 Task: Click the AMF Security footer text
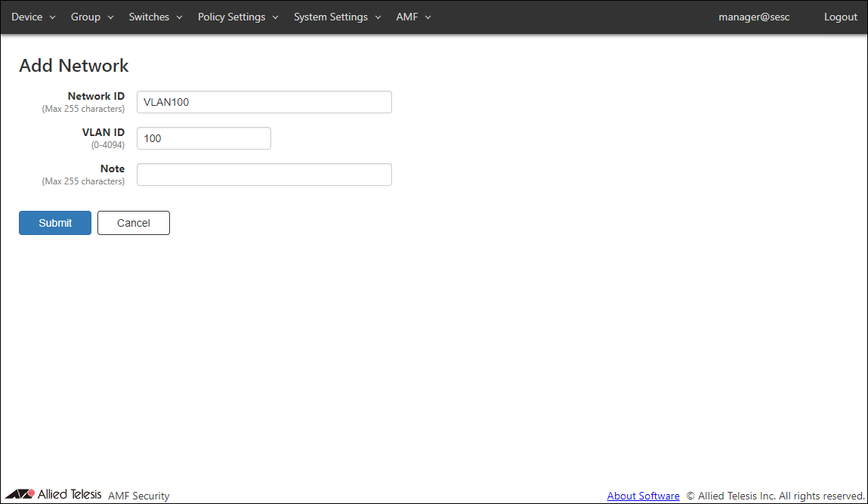click(139, 496)
